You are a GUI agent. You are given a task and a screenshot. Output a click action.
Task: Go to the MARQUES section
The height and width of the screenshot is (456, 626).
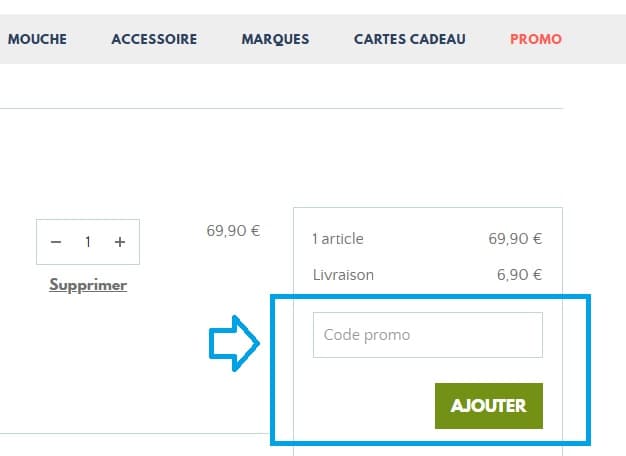coord(275,39)
